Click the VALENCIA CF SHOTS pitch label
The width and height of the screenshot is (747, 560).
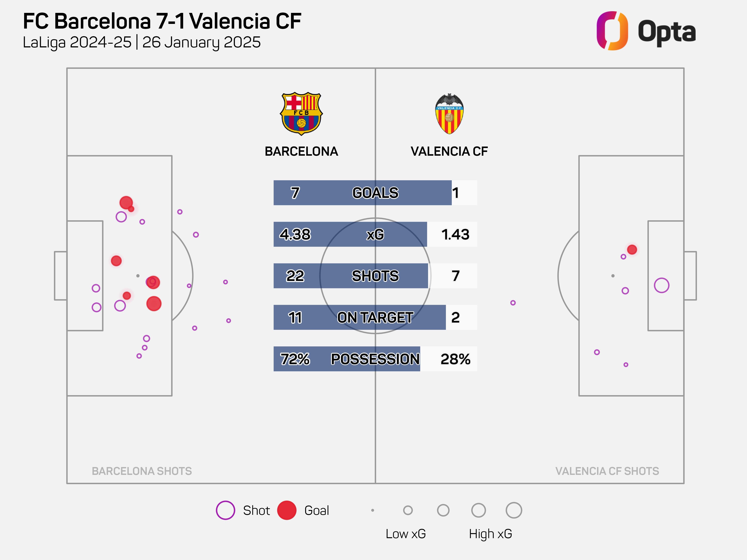tap(607, 471)
